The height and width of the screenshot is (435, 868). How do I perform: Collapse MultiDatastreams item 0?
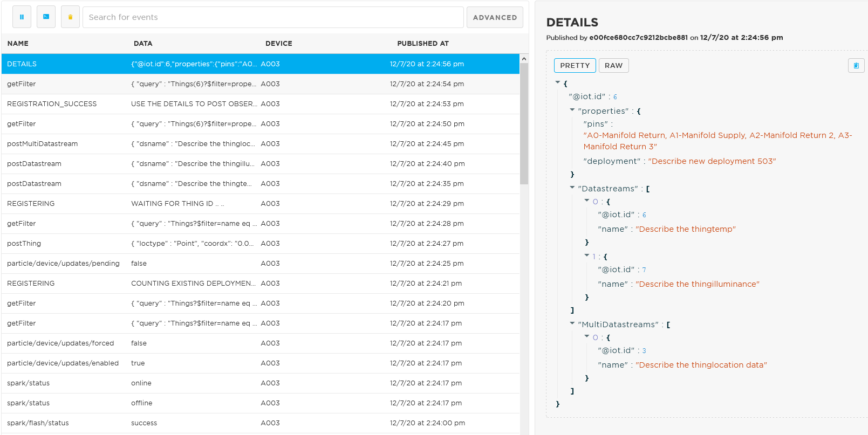(x=587, y=336)
